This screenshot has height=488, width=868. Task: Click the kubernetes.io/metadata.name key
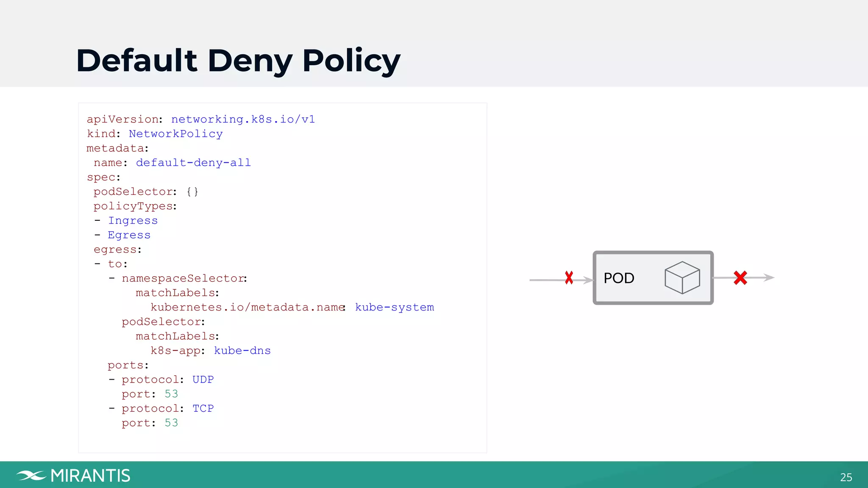[248, 308]
